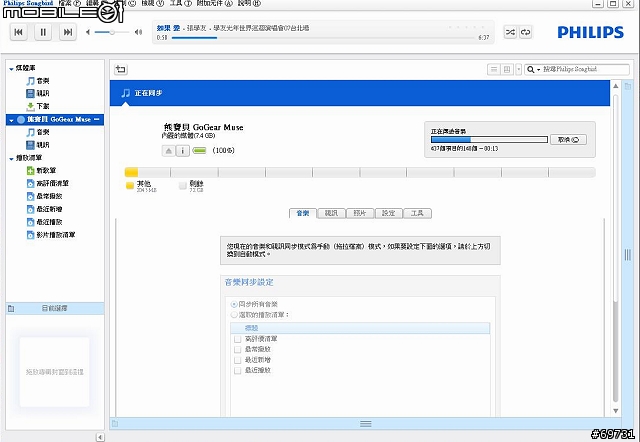
Task: Open 音樂 under GoGear Muse device
Action: pos(38,132)
